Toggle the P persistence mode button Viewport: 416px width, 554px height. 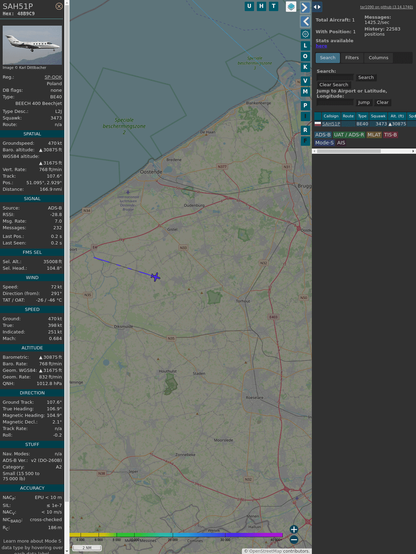click(x=305, y=105)
